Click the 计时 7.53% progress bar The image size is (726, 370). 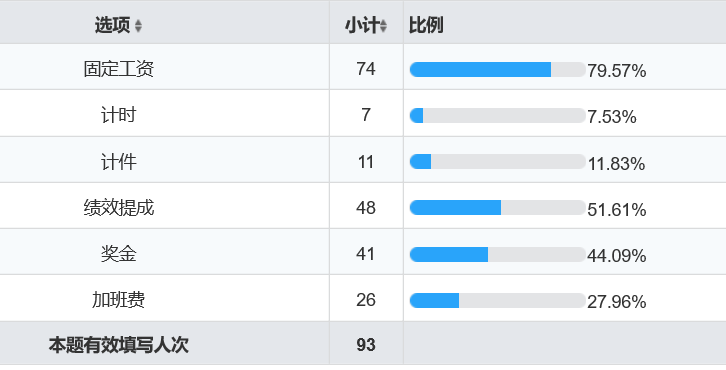tap(498, 115)
